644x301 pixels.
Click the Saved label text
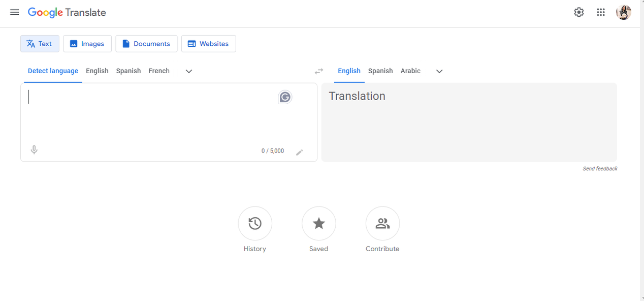(319, 249)
